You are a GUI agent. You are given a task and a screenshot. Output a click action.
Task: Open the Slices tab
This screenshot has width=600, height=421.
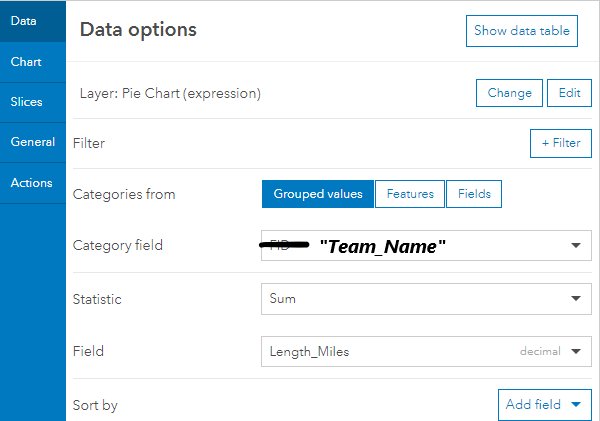tap(26, 102)
